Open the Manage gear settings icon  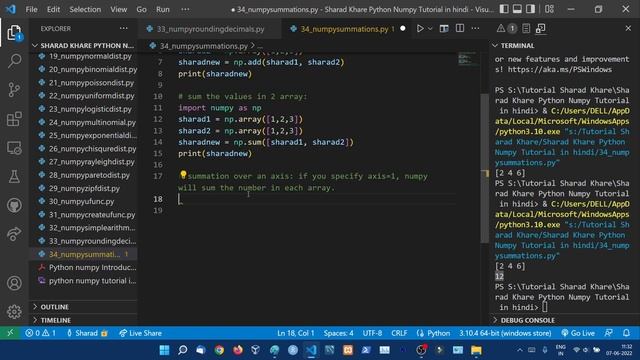pyautogui.click(x=14, y=311)
